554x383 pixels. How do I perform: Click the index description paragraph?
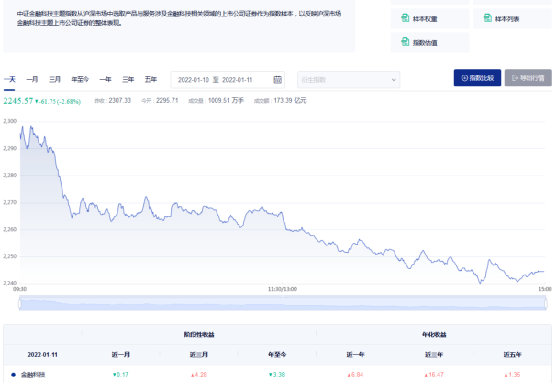click(179, 18)
